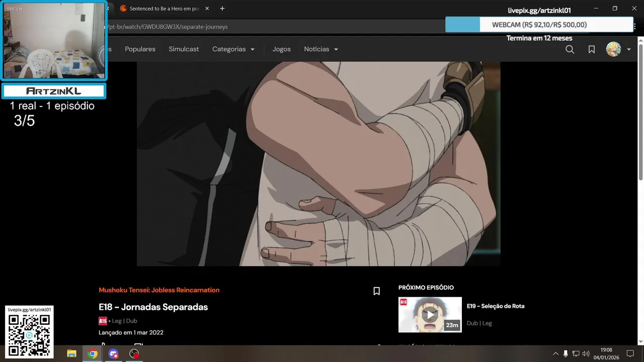
Task: Open File Explorer from the taskbar
Action: (71, 354)
